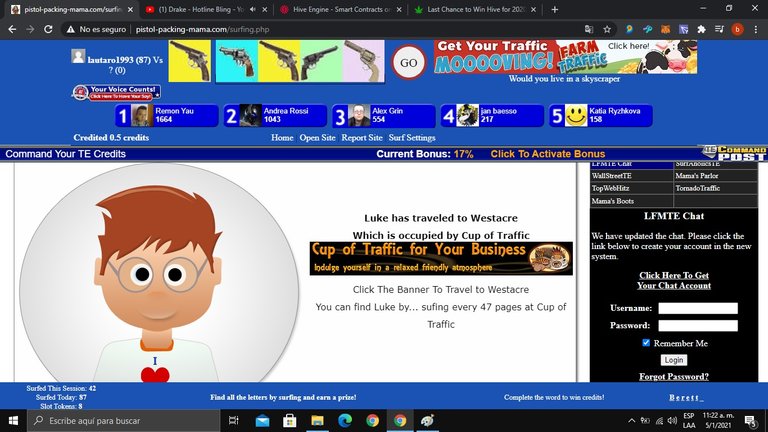Open Katia Ryzhkova rank 5 card
Viewport: 768px width, 432px height.
click(x=601, y=116)
